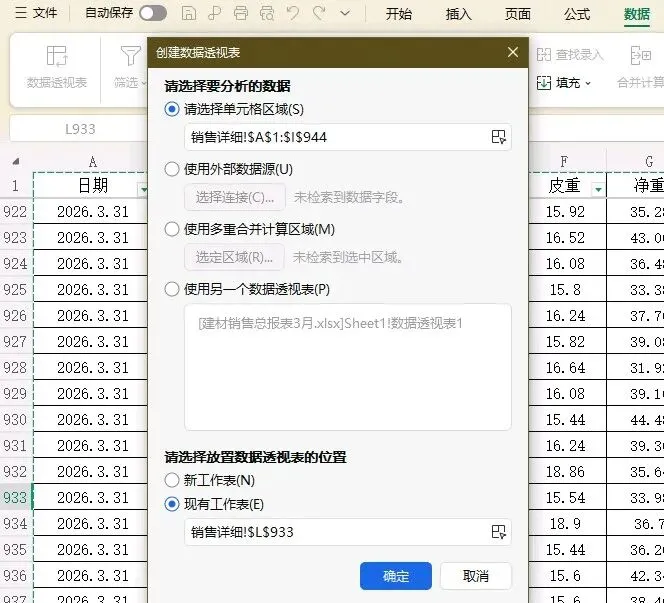Switch to the 公式 ribbon tab

pyautogui.click(x=577, y=14)
